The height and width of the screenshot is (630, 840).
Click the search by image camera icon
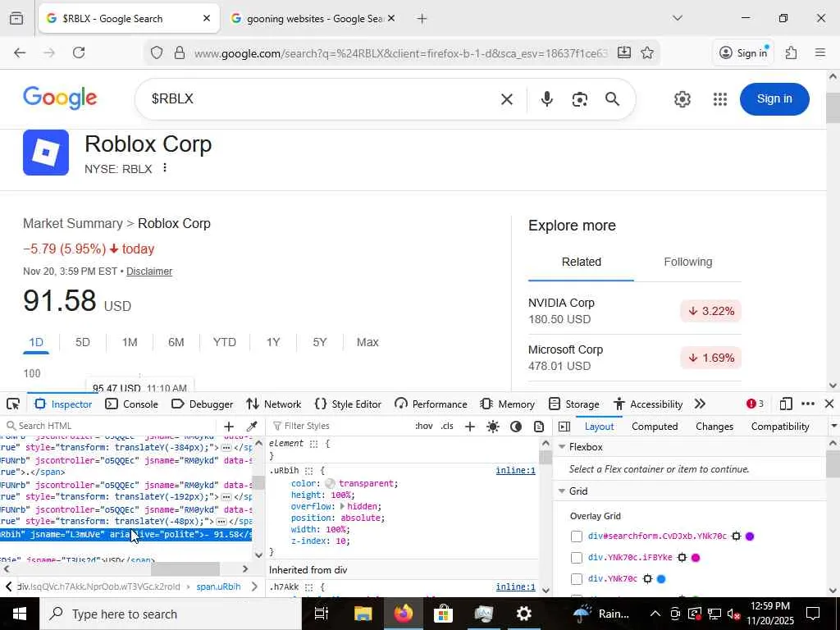pyautogui.click(x=580, y=99)
